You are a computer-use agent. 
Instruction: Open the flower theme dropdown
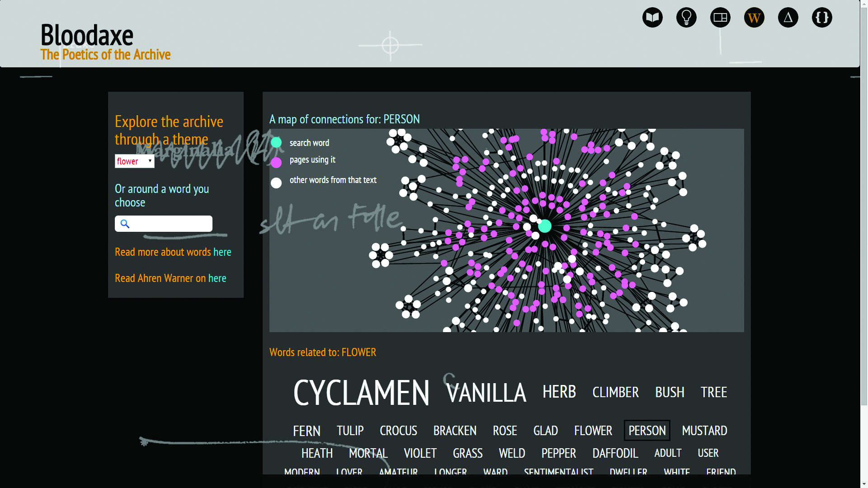134,161
